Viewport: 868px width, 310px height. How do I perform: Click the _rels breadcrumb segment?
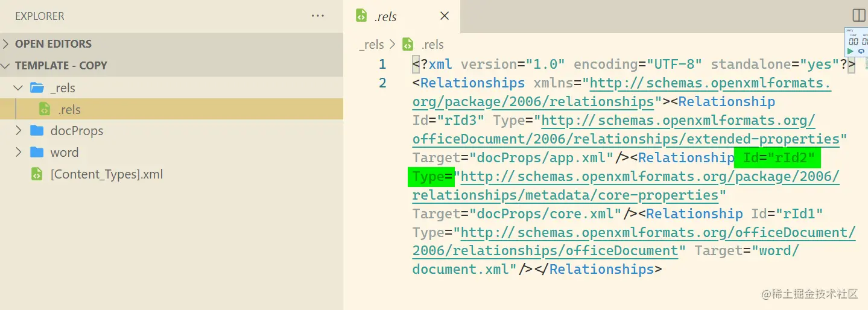[x=371, y=45]
